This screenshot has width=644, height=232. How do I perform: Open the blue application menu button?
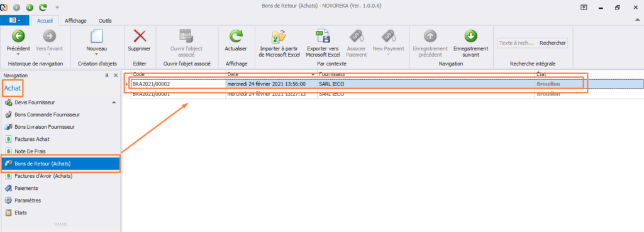point(15,20)
